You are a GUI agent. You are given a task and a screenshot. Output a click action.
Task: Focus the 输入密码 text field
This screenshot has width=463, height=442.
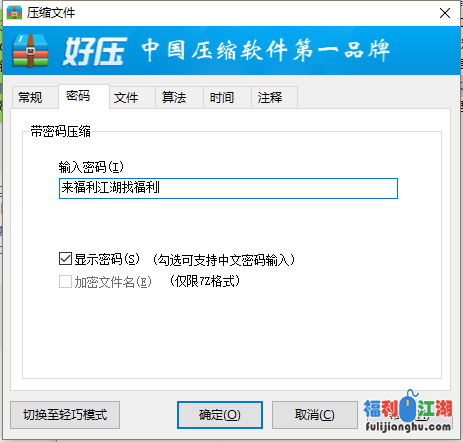[x=228, y=188]
